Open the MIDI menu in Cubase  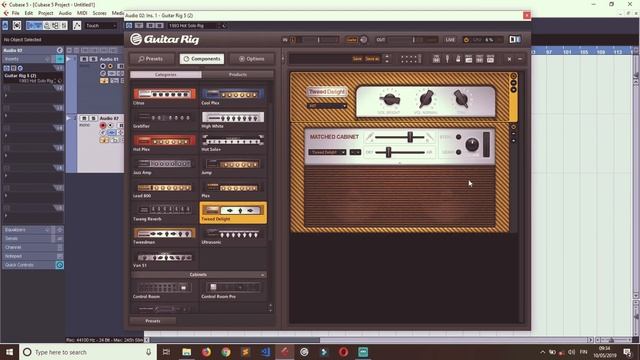[82, 13]
